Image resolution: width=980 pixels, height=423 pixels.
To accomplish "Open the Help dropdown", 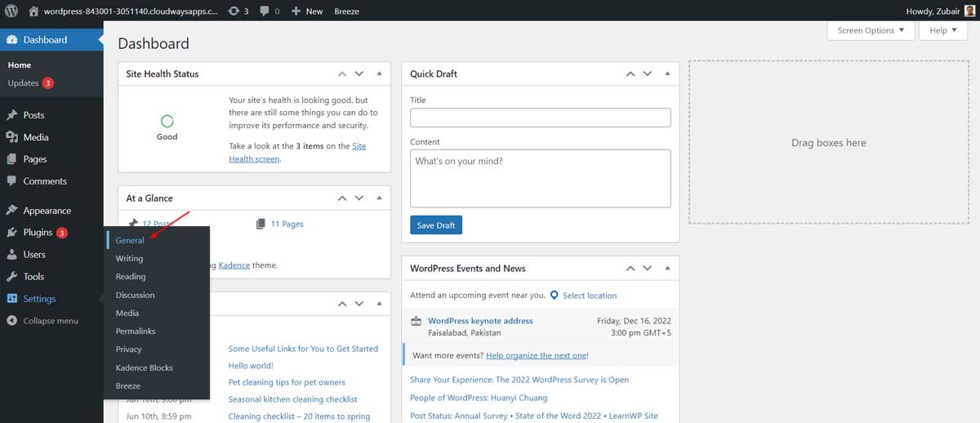I will click(943, 30).
